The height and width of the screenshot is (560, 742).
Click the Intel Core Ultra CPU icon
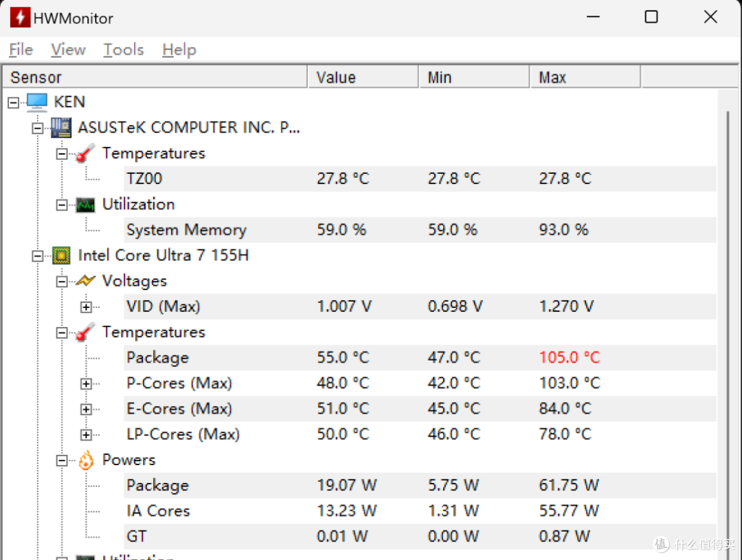pos(61,256)
